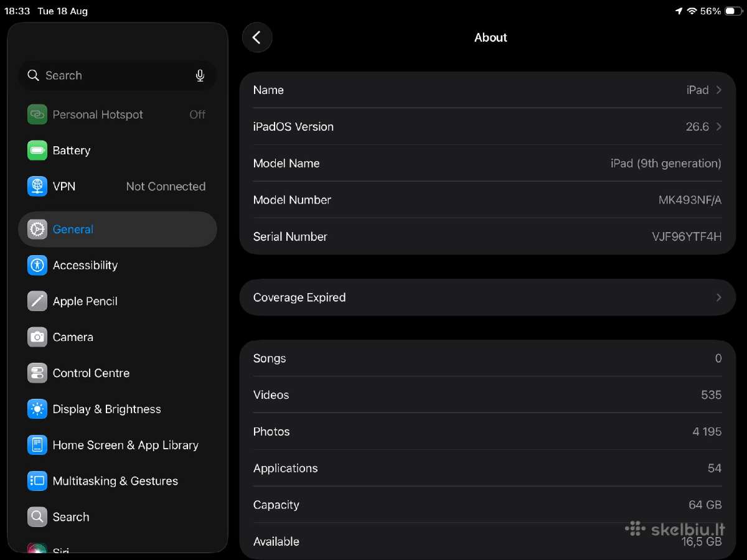Open Camera settings

118,337
